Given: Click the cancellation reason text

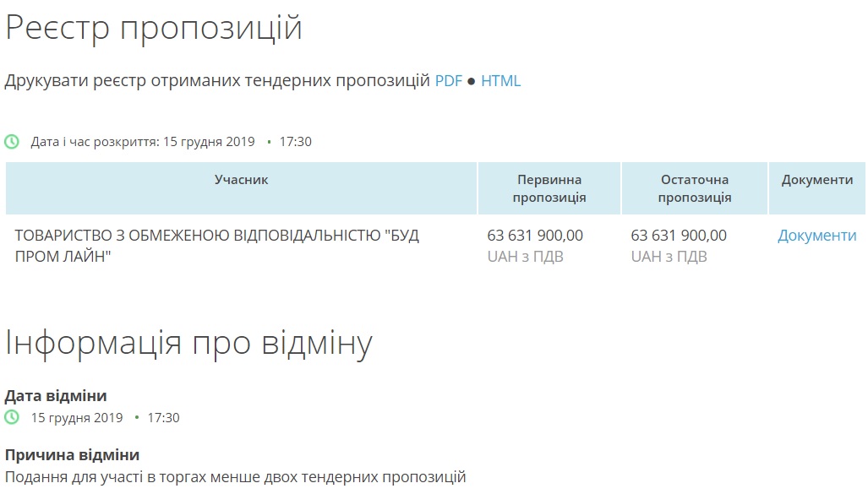Looking at the screenshot, I should (235, 477).
